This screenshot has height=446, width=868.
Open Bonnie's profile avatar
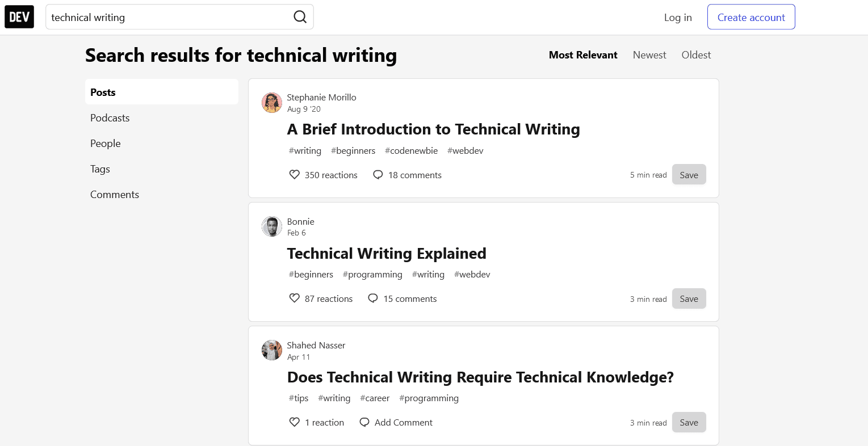272,226
